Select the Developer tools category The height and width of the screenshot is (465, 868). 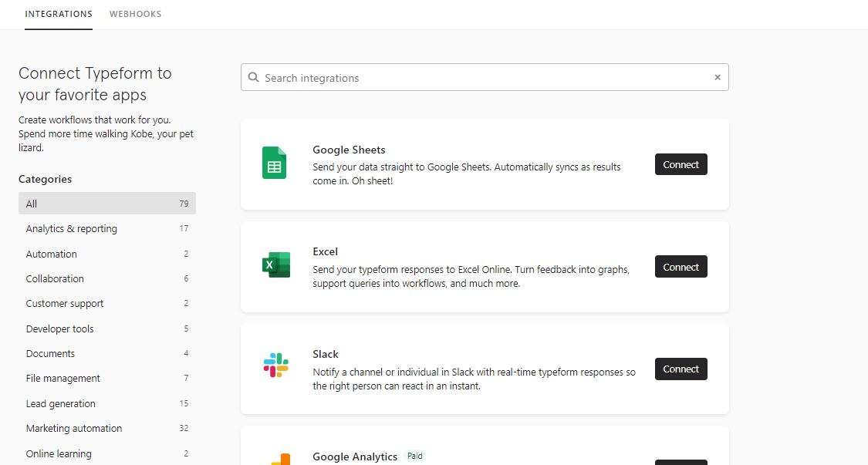106,329
